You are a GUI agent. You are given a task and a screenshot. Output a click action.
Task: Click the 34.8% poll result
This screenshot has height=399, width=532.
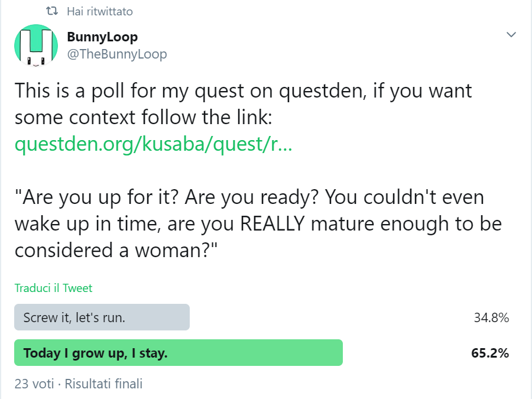(491, 317)
